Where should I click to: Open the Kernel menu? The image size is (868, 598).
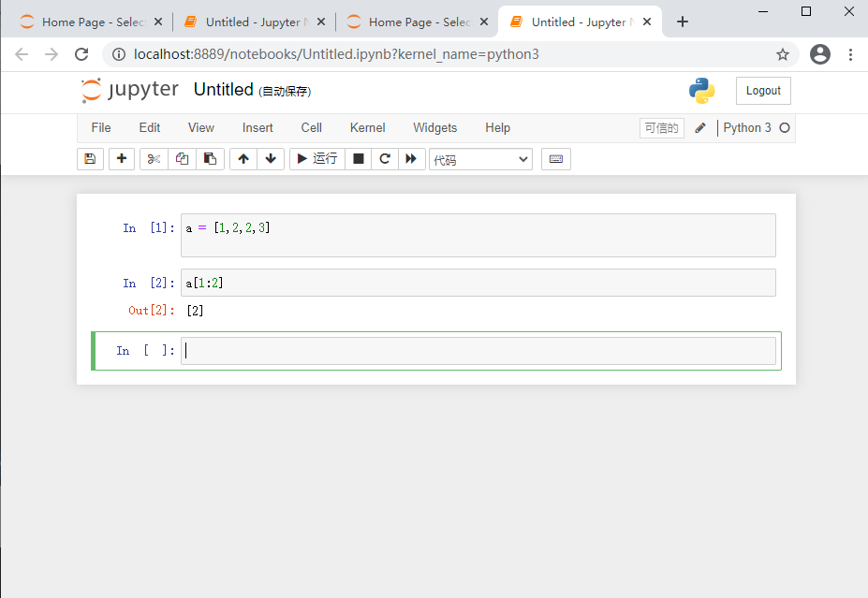(367, 127)
